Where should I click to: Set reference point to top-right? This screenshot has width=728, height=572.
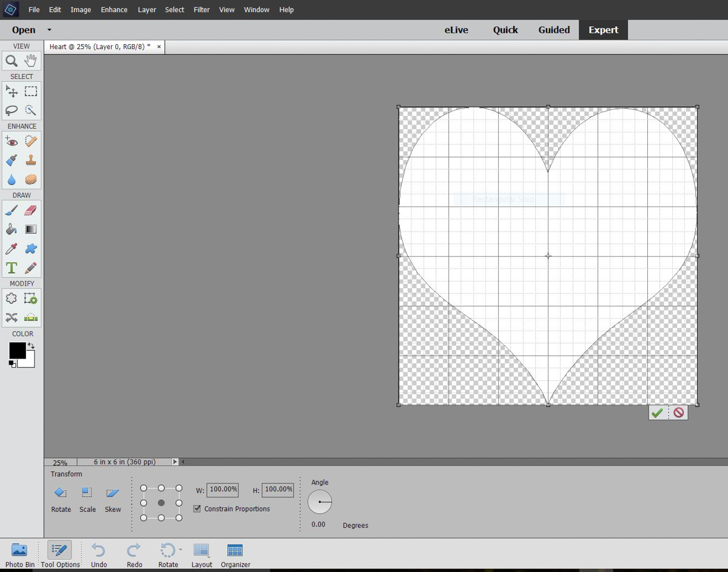(179, 488)
